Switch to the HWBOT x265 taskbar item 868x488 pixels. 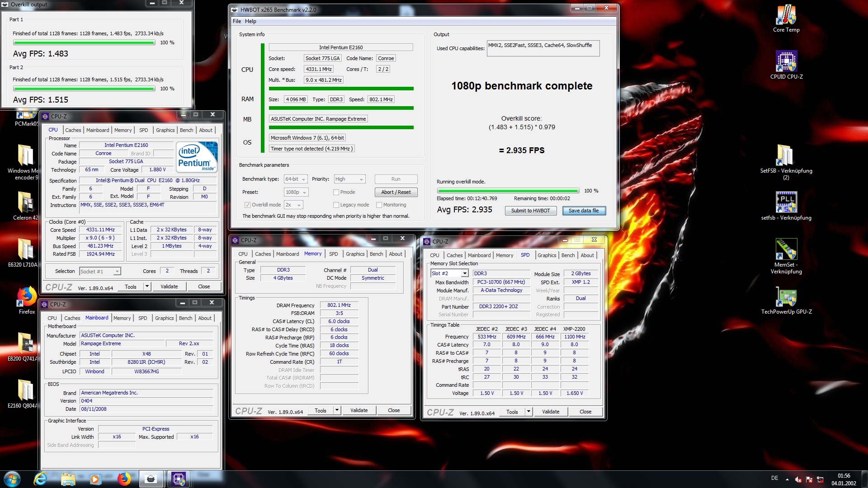tap(151, 479)
